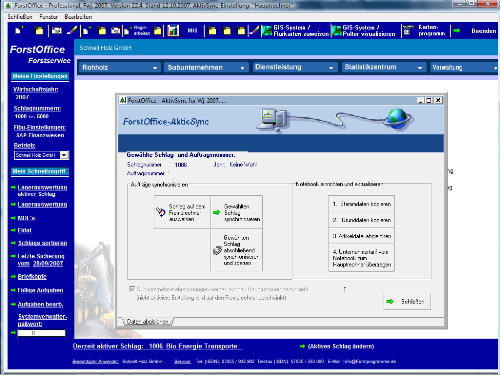
Task: Open the Fällige Aufgaben link
Action: point(40,290)
